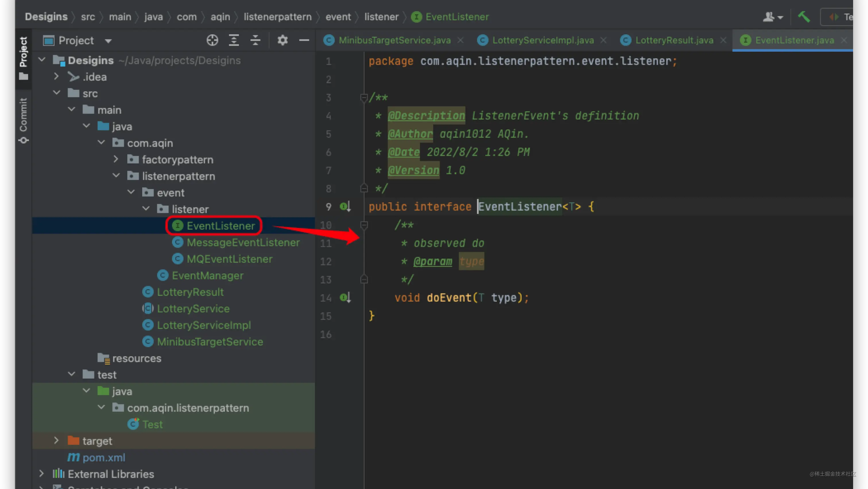Open the user account icon dropdown
Image resolution: width=868 pixels, height=489 pixels.
[773, 17]
